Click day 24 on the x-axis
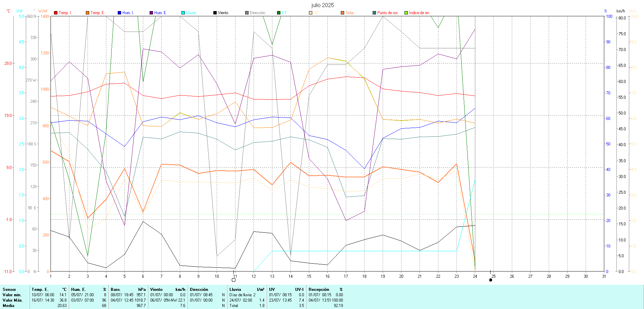 click(475, 276)
